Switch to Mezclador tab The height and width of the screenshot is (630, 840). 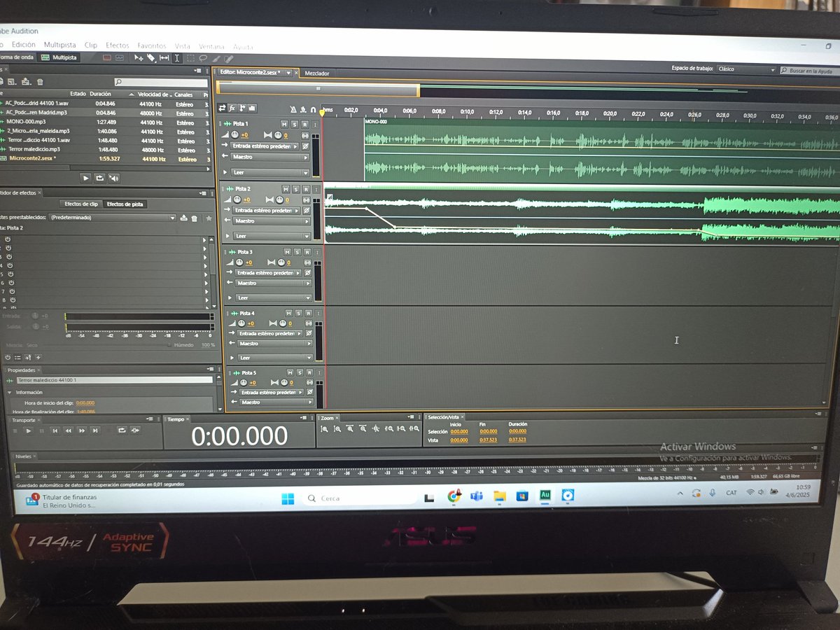point(317,73)
